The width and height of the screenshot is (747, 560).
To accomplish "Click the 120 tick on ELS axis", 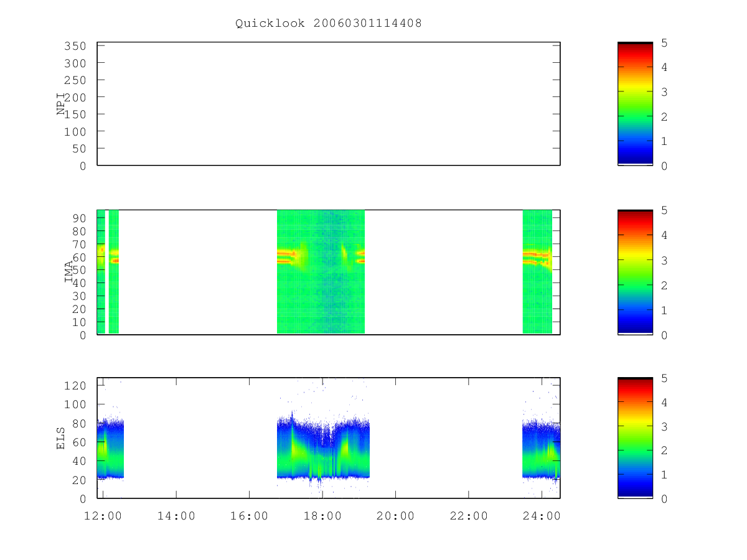I will coord(76,386).
